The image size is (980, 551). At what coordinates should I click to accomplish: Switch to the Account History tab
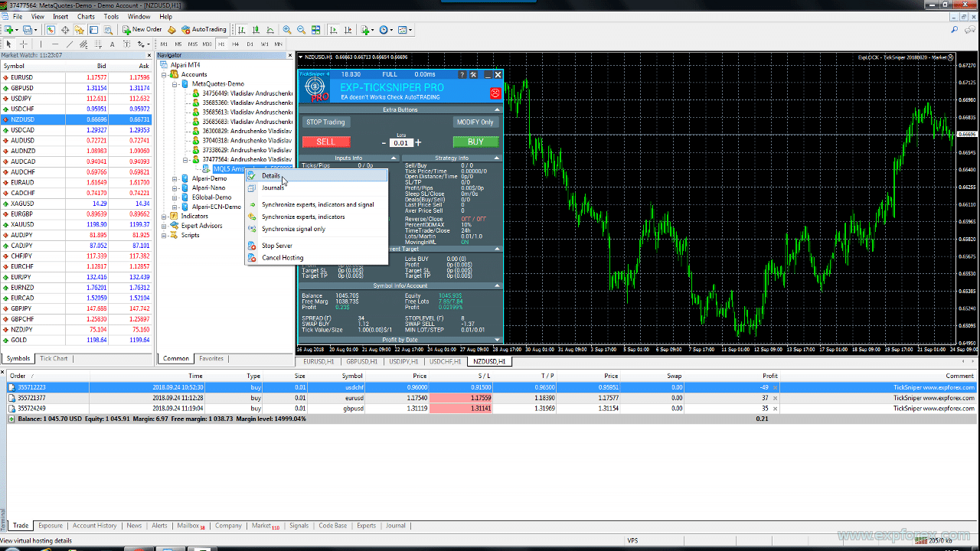pos(94,526)
